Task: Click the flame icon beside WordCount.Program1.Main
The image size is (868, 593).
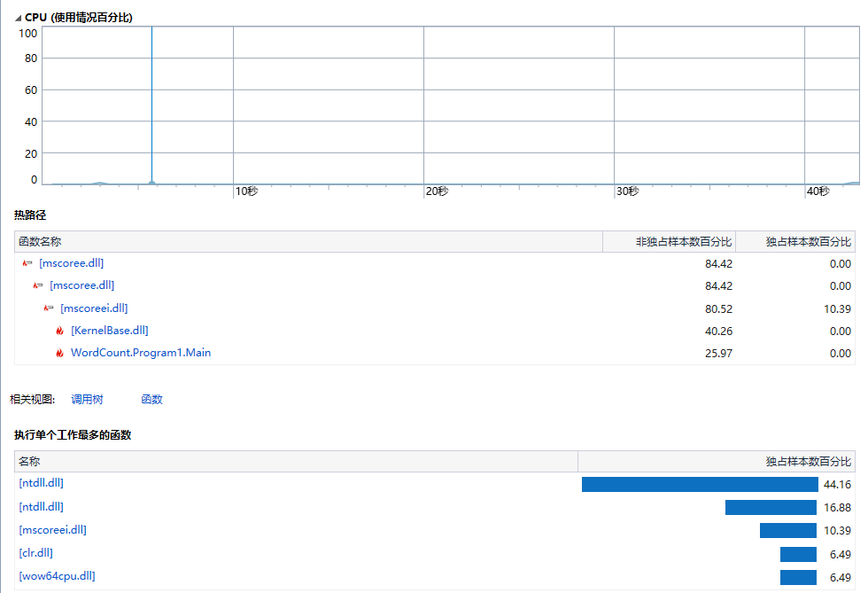Action: point(60,353)
